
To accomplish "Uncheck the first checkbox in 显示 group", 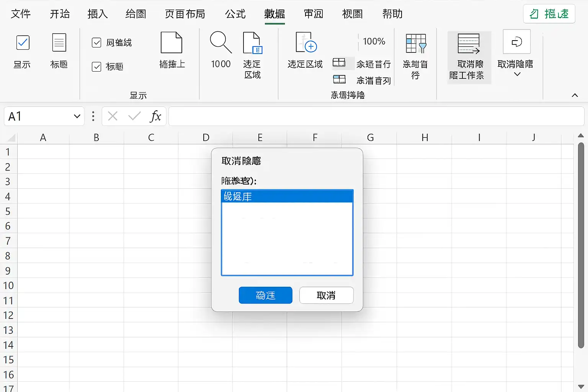I will pos(96,42).
